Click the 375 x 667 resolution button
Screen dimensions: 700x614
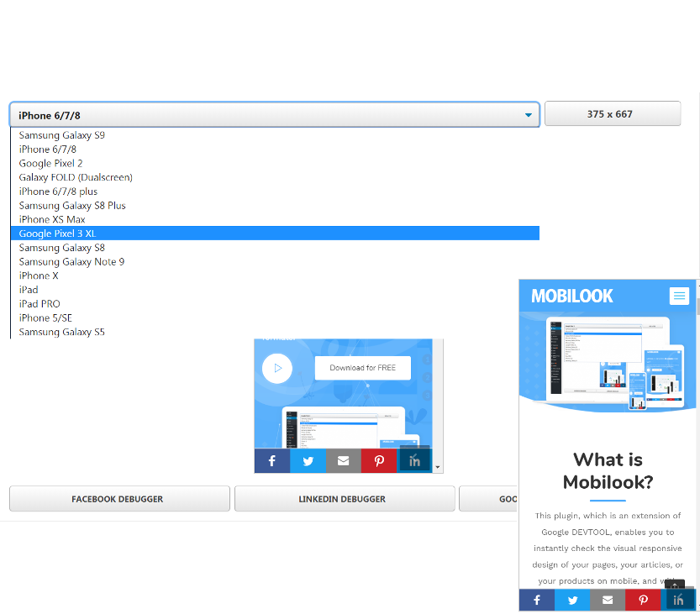click(613, 113)
